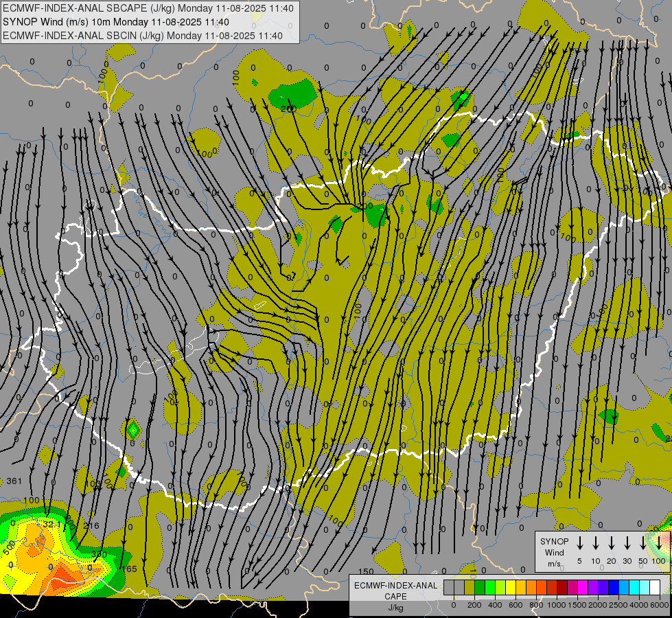Click the '1000' tick label on color scale
This screenshot has height=618, width=672.
click(x=557, y=605)
